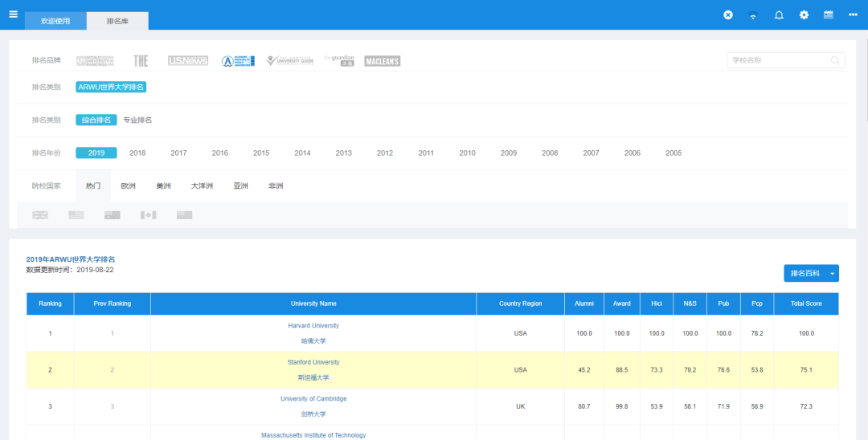868x440 pixels.
Task: Click the circled X icon in top bar
Action: 728,15
